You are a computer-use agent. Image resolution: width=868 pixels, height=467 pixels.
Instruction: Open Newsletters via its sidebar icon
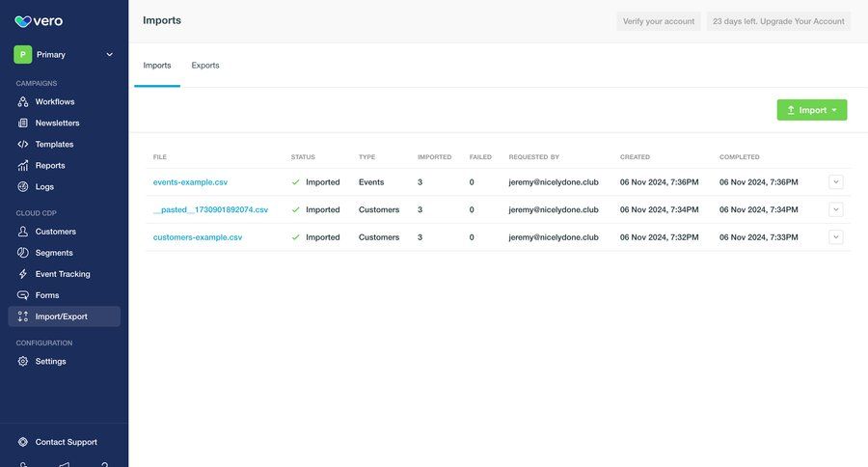coord(23,123)
